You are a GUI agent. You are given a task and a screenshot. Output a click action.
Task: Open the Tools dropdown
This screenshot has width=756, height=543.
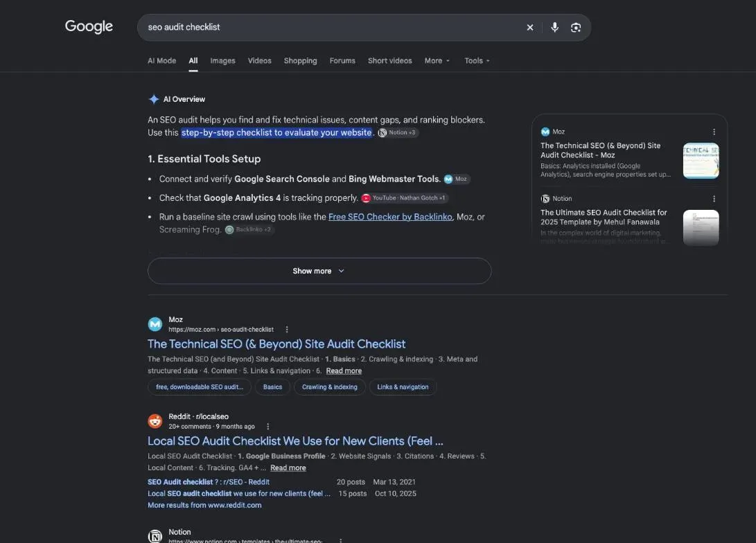[x=477, y=61]
